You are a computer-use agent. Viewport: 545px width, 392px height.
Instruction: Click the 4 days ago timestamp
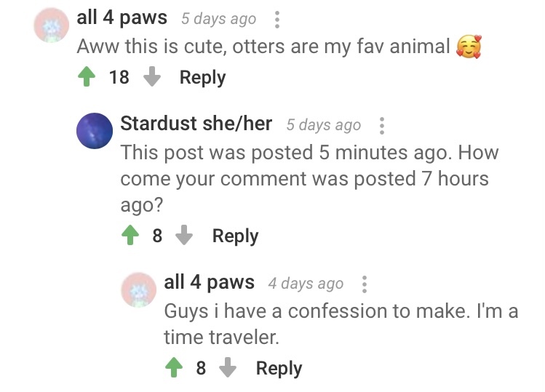pyautogui.click(x=306, y=284)
